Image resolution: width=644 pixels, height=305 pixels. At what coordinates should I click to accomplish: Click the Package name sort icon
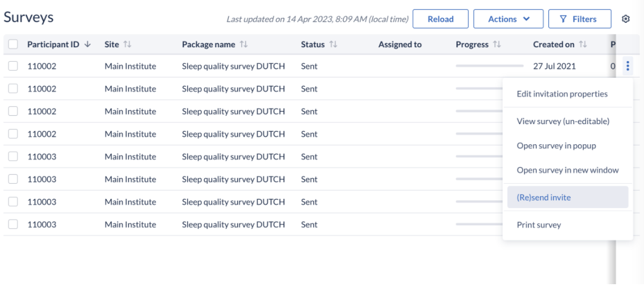[x=244, y=44]
